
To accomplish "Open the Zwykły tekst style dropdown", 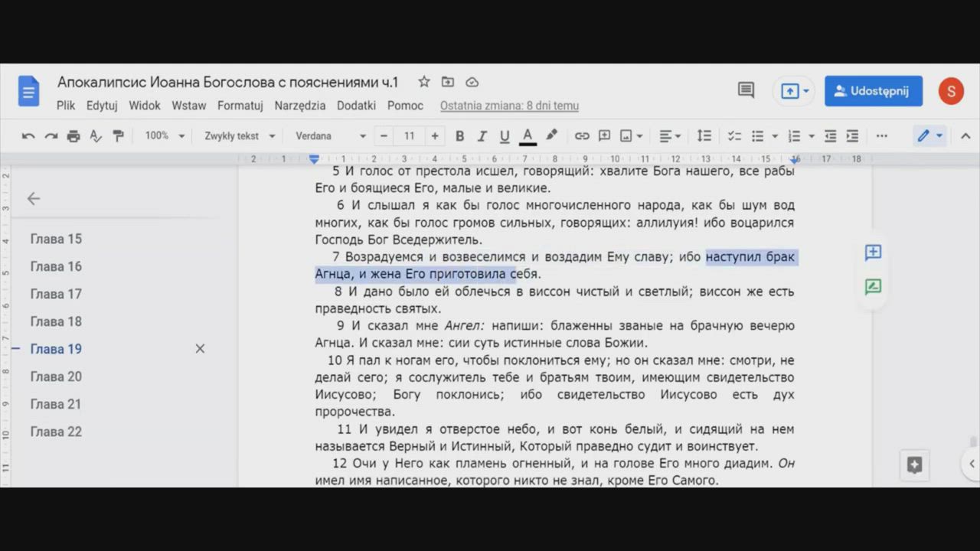I will (x=239, y=136).
